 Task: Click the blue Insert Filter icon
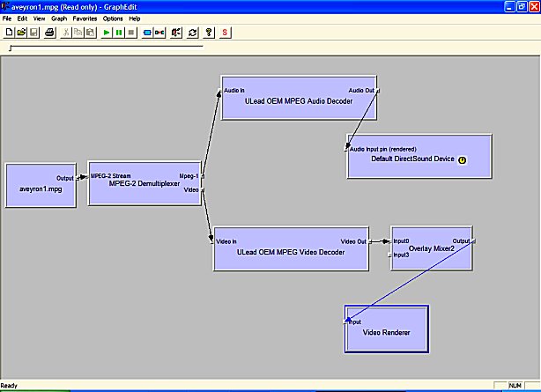(x=147, y=33)
